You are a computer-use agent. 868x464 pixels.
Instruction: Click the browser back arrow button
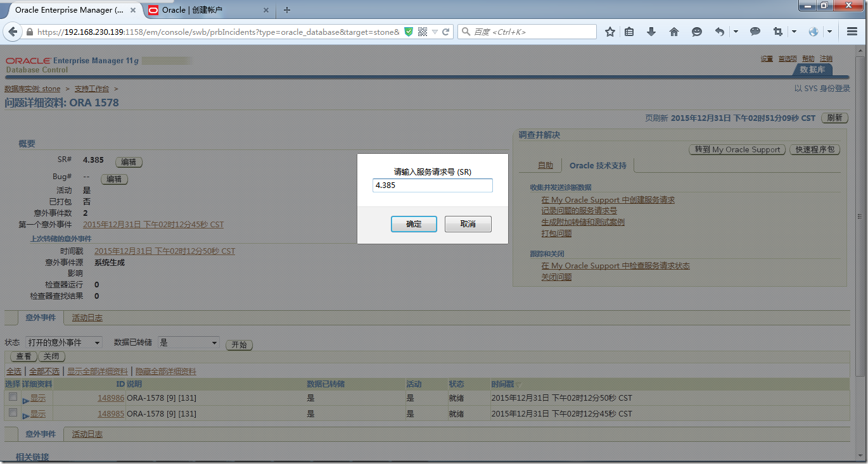click(13, 32)
